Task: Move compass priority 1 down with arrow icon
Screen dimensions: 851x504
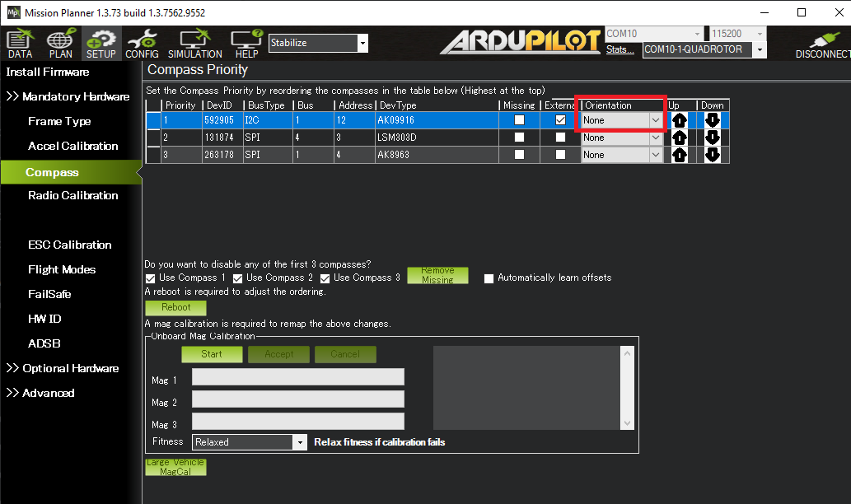Action: pyautogui.click(x=711, y=121)
